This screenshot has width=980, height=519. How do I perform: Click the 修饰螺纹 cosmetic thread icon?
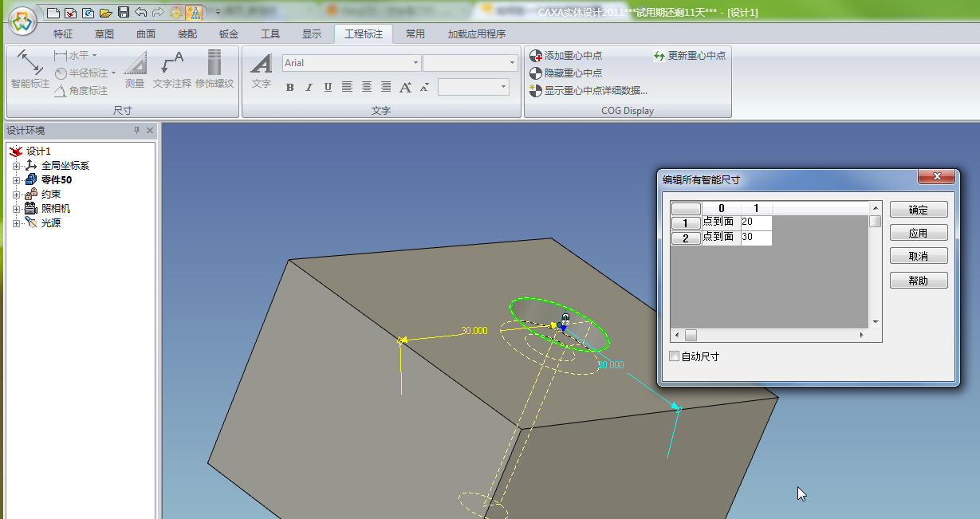(x=214, y=70)
